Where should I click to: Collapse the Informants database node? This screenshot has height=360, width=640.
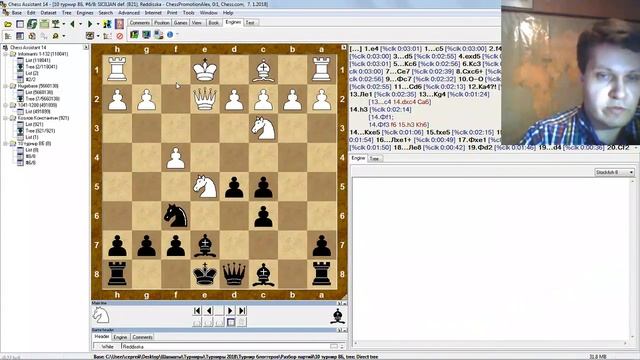click(5, 54)
